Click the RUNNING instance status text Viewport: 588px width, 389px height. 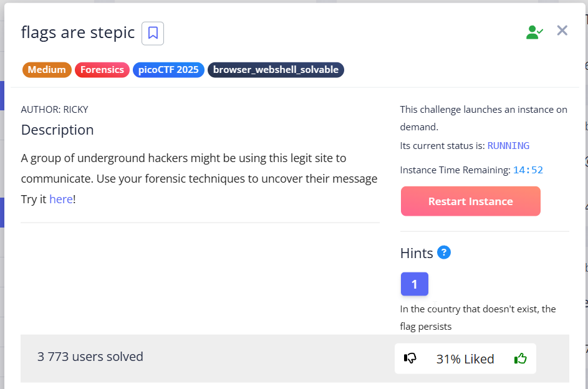tap(508, 146)
